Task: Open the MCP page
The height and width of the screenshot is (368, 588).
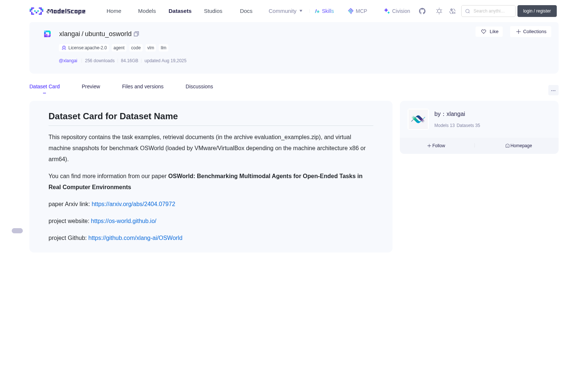Action: point(358,11)
